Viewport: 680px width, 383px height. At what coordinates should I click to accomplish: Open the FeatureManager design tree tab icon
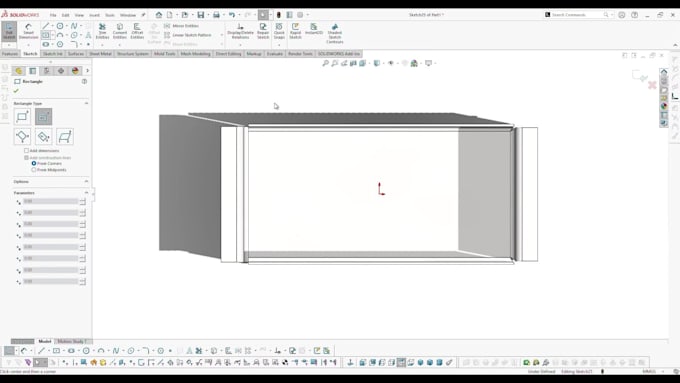[18, 71]
